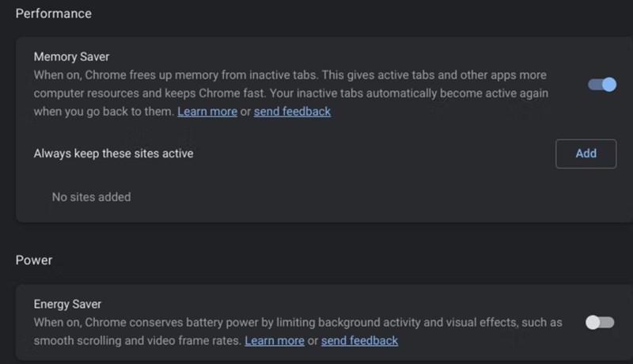Click the word 'or' between the Energy Saver links
This screenshot has height=364, width=633.
point(313,341)
